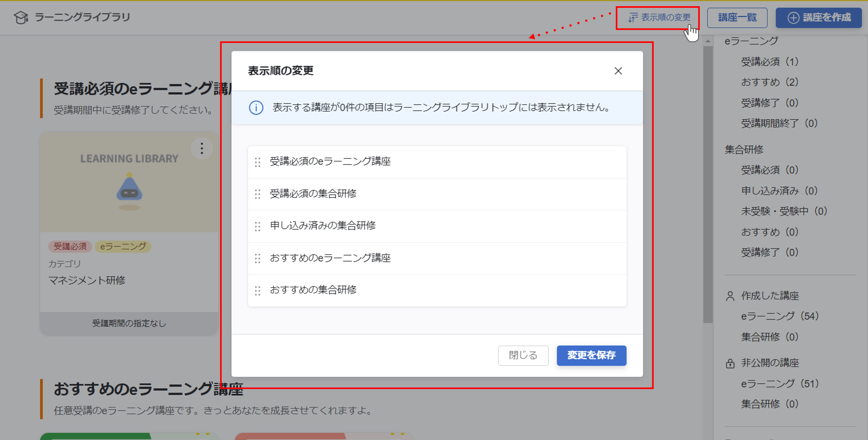Click the 受講必須 red tag on the card
Image resolution: width=868 pixels, height=440 pixels.
70,246
